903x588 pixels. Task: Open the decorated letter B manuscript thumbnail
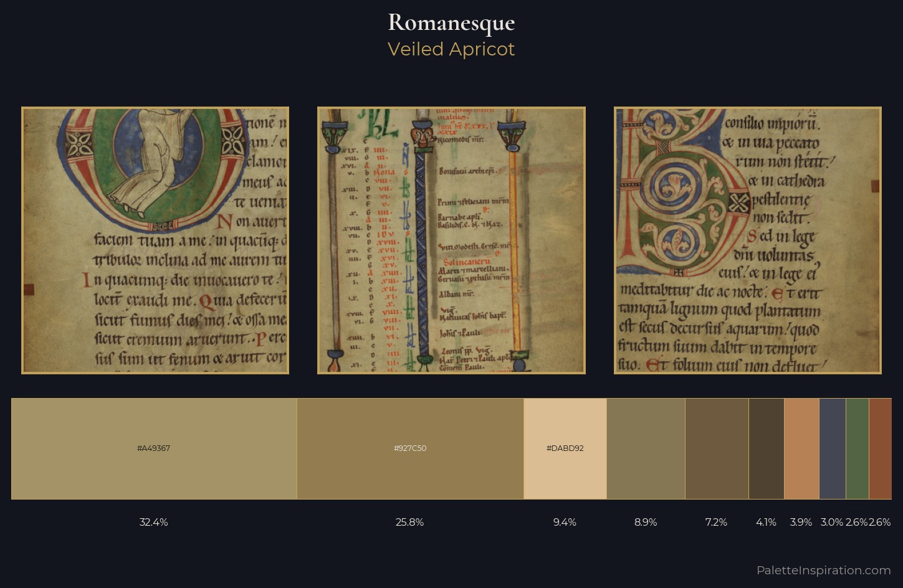[x=748, y=240]
